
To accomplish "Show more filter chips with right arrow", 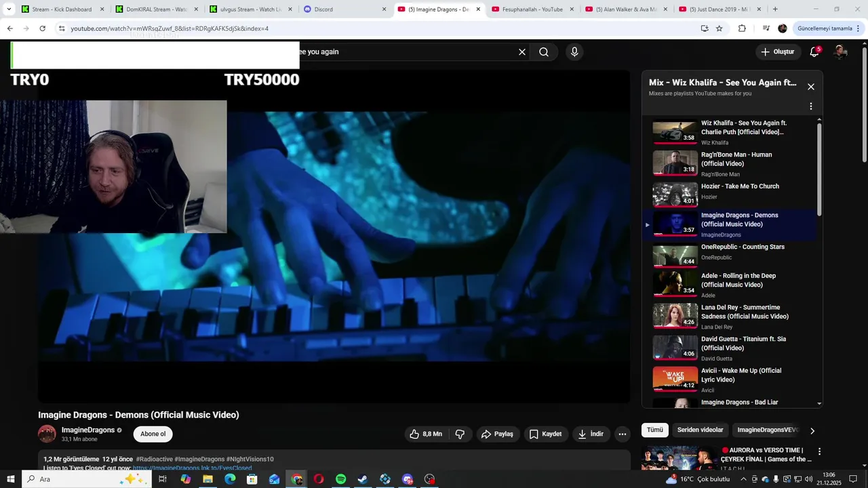I will pos(812,430).
